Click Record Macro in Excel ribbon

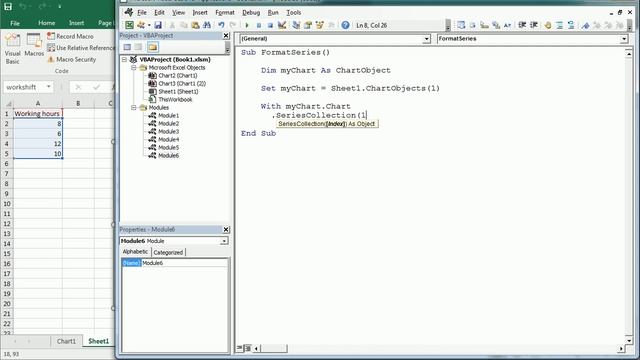tap(70, 36)
